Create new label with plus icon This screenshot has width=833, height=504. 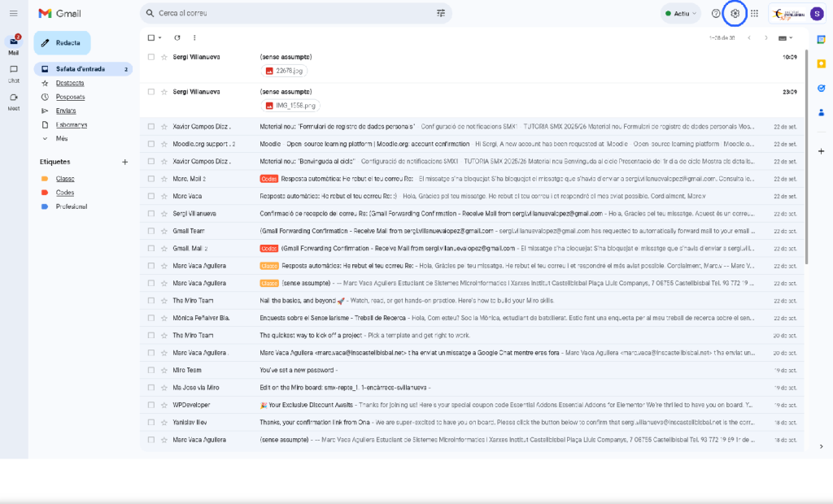point(124,162)
